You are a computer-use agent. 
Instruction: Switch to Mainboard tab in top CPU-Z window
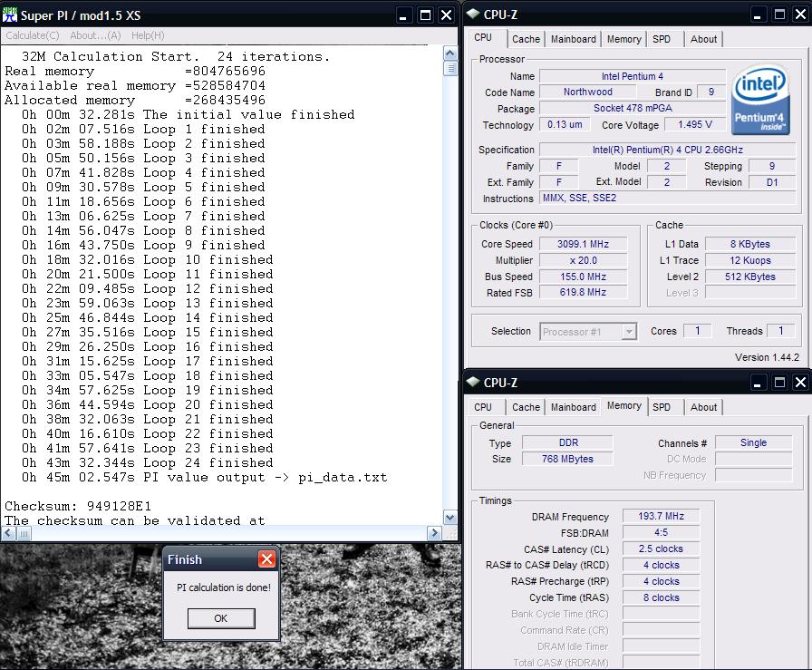[574, 39]
